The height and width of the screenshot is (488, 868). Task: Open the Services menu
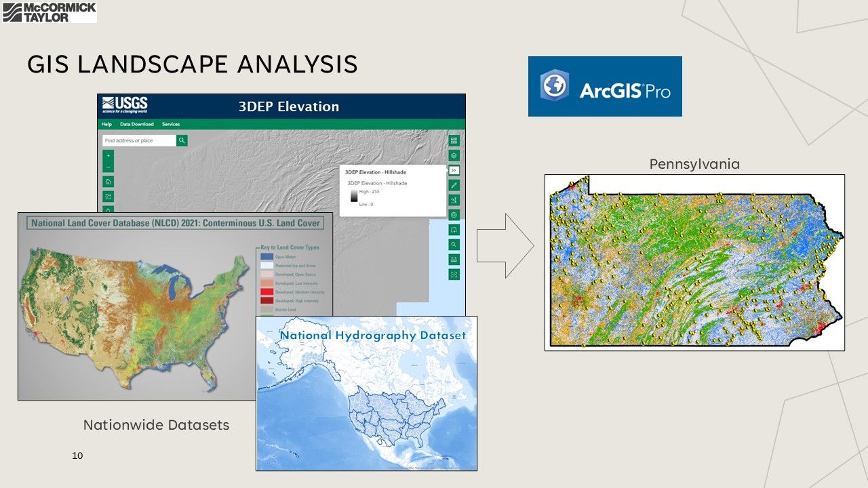(171, 124)
